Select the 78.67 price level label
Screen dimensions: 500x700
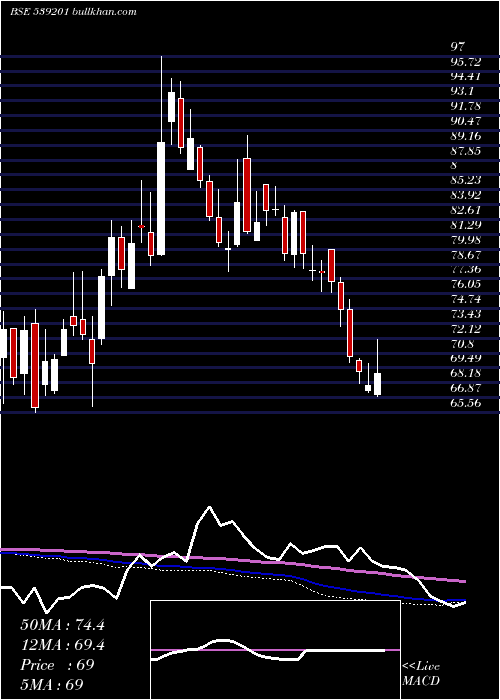click(466, 254)
